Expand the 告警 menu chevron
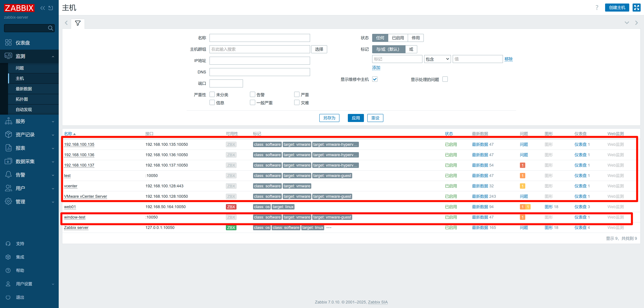This screenshot has width=644, height=308. [x=53, y=175]
